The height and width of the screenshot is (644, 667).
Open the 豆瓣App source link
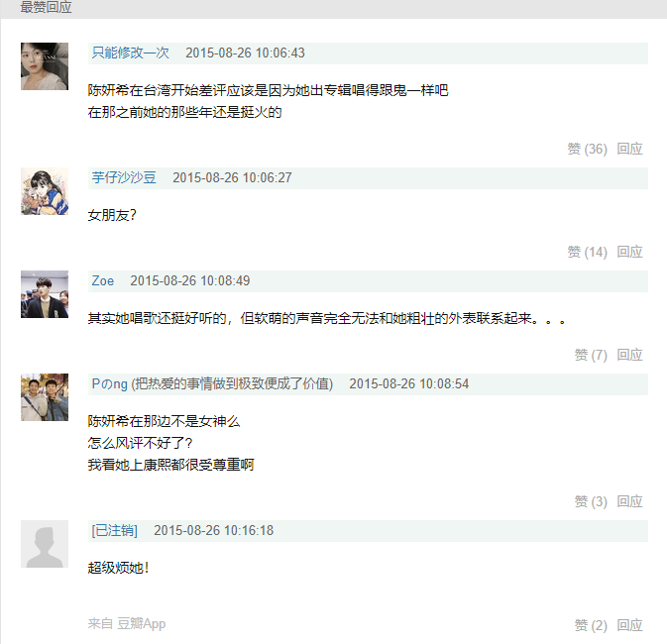142,623
